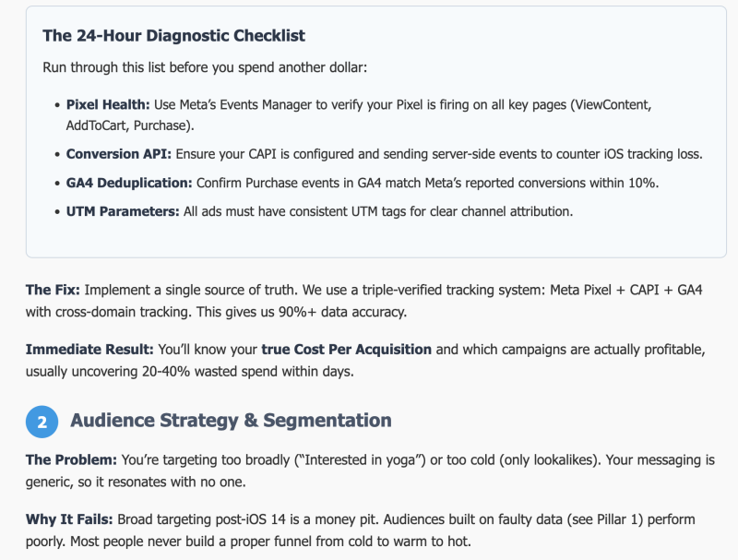
Task: Click the bold Conversion API label
Action: click(119, 154)
